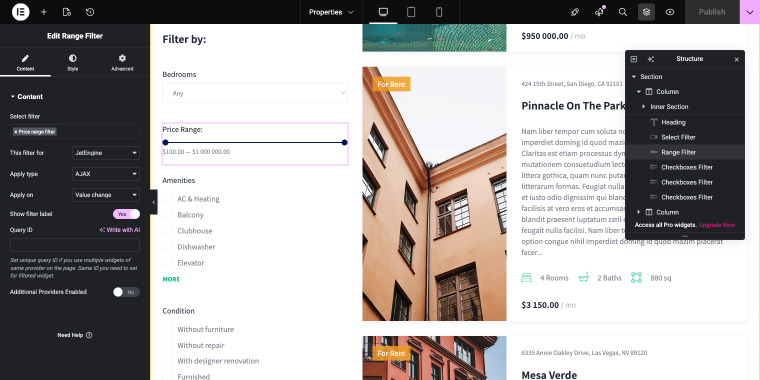Viewport: 760px width, 380px height.
Task: Collapse the editor panel with side arrow
Action: coord(154,202)
